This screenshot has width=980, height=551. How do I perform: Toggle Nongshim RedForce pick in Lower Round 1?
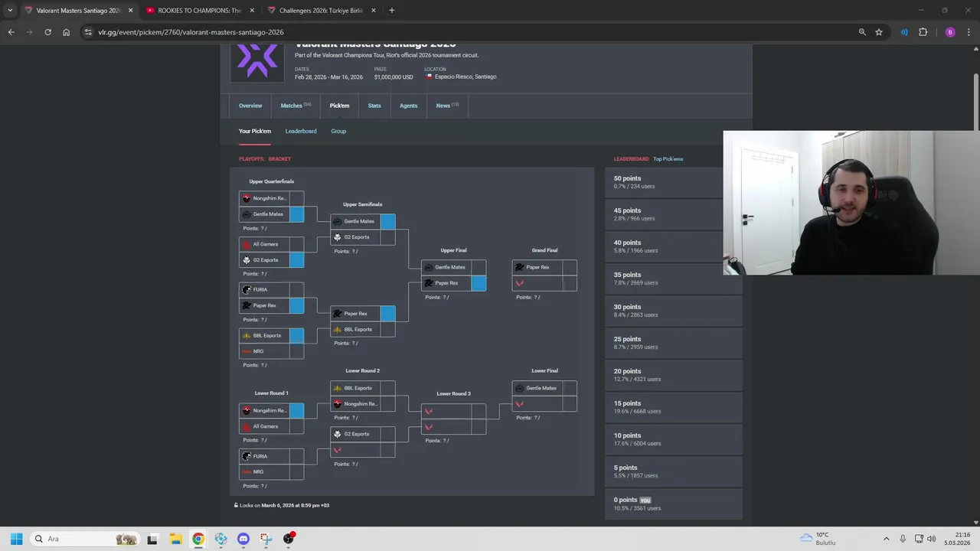(x=271, y=410)
